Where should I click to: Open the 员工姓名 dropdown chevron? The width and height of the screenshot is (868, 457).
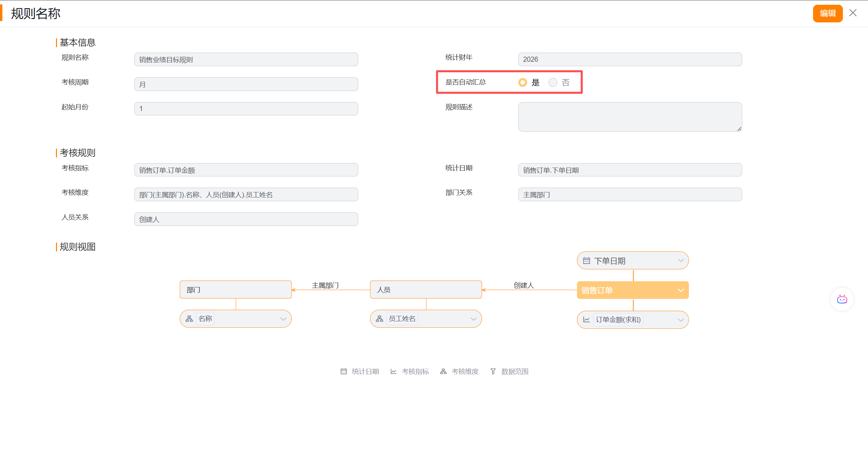474,319
